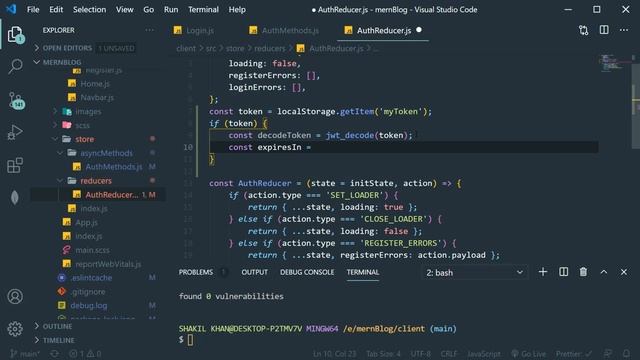Open the MongoDB leaf icon view

[x=15, y=197]
